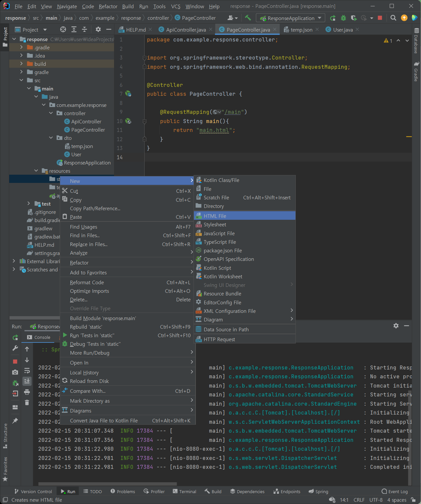Collapse the controller package
This screenshot has height=504, width=421.
coord(51,113)
